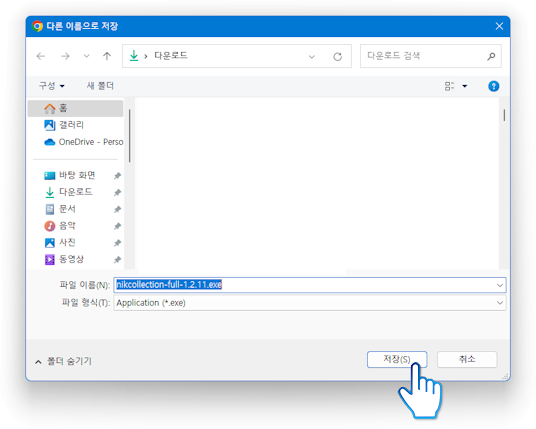
Task: Click the pin icon next to 동영상
Action: coord(117,259)
